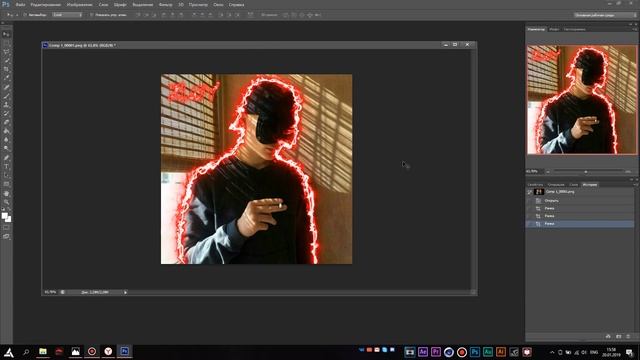Switch to the Операции tab
Screen dimensions: 640x360
point(556,184)
